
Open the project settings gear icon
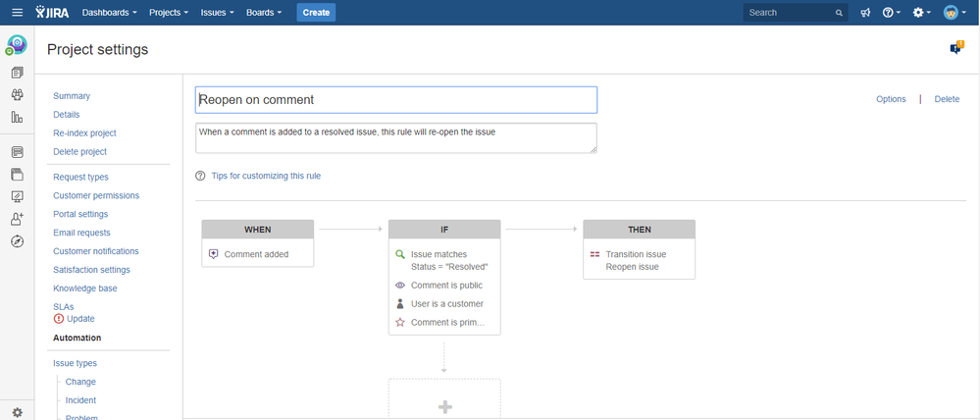pos(18,412)
